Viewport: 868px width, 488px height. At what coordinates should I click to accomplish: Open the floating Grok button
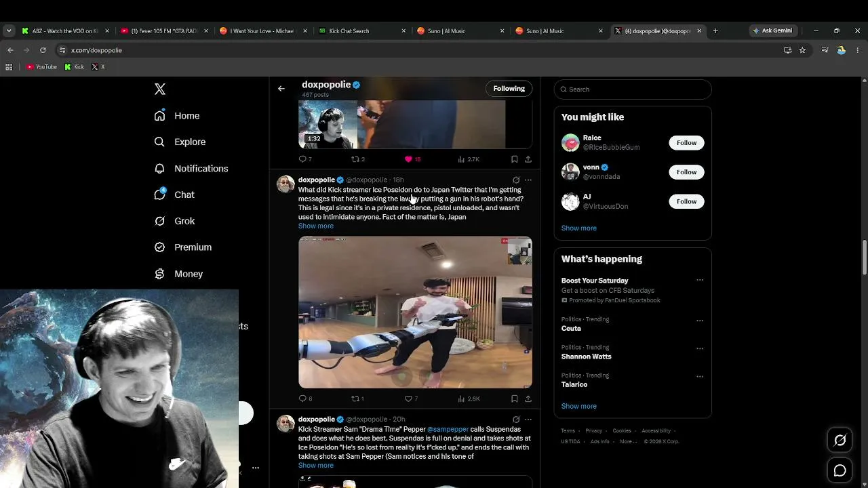[840, 441]
